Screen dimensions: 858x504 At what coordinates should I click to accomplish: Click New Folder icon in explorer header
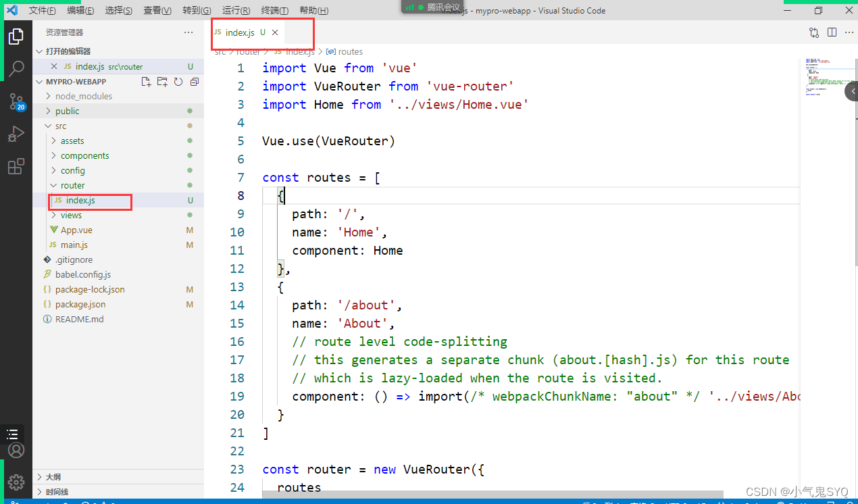point(162,82)
